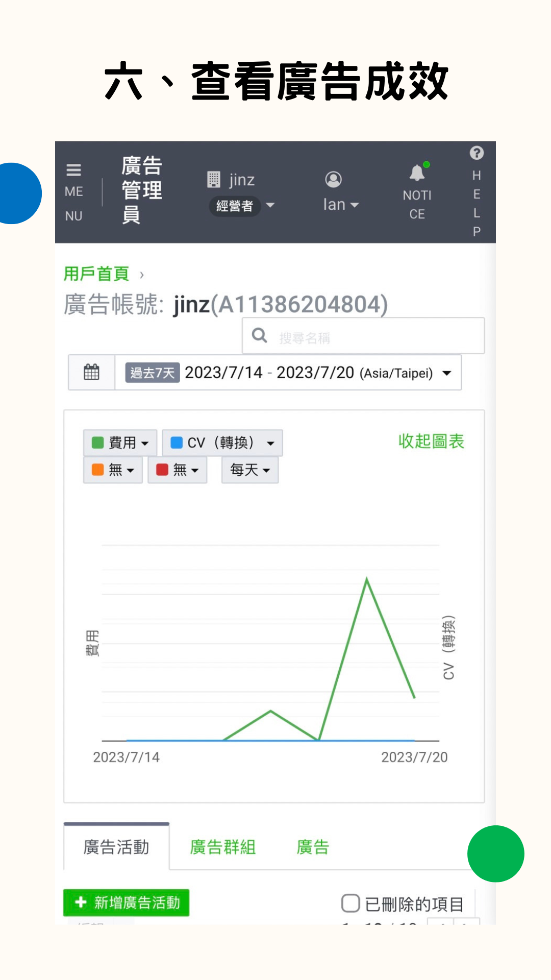
Task: Open the calendar date picker icon
Action: [x=91, y=372]
